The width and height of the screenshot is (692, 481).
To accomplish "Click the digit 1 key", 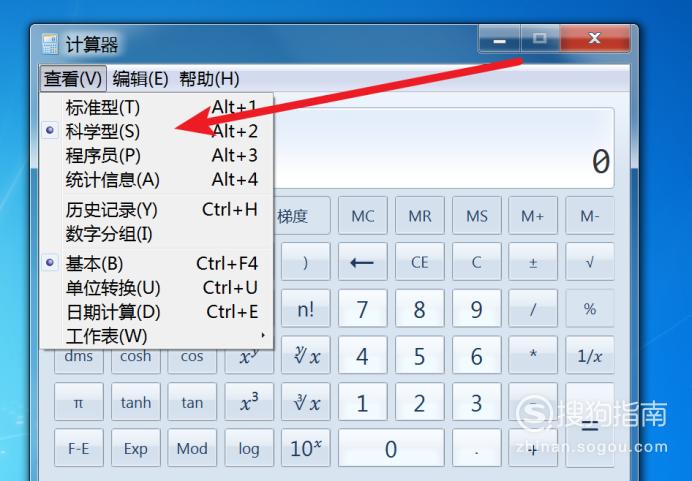I will 363,402.
